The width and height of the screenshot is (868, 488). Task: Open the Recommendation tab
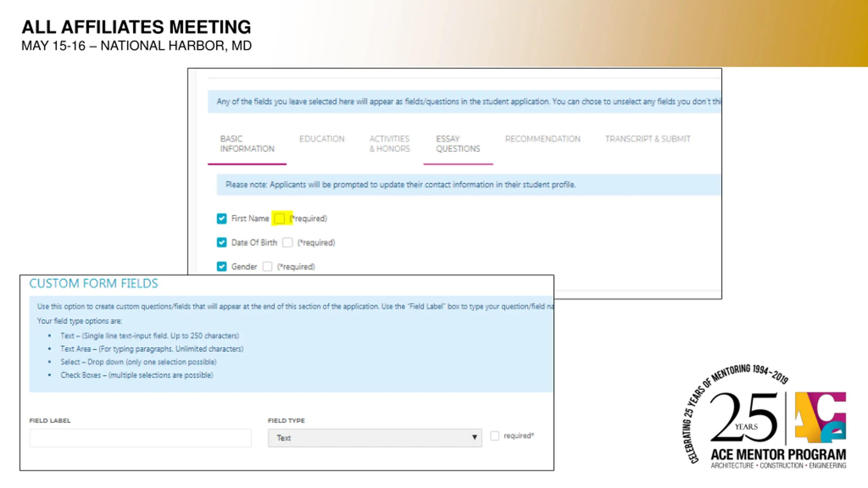(542, 139)
